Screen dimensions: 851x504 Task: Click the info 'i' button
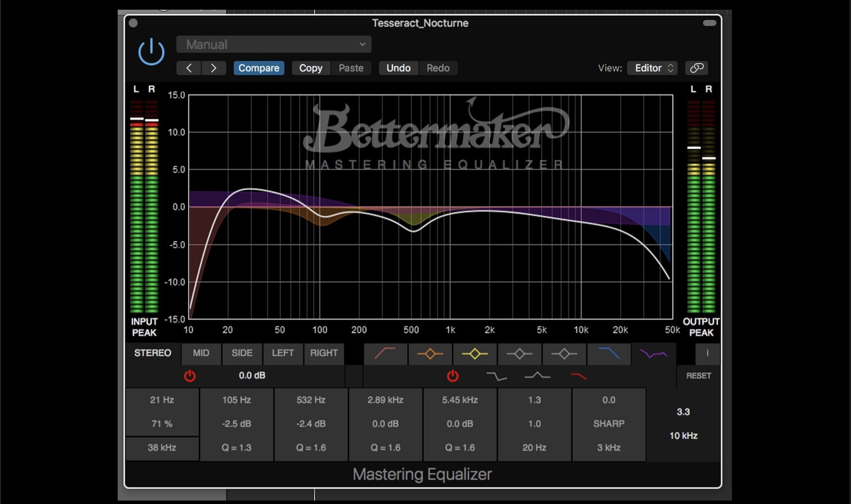707,353
